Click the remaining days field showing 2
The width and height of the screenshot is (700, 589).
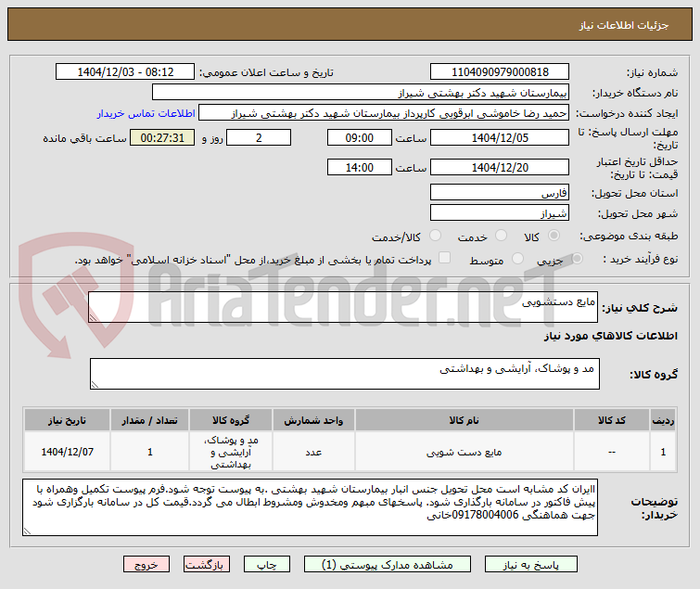tap(259, 137)
